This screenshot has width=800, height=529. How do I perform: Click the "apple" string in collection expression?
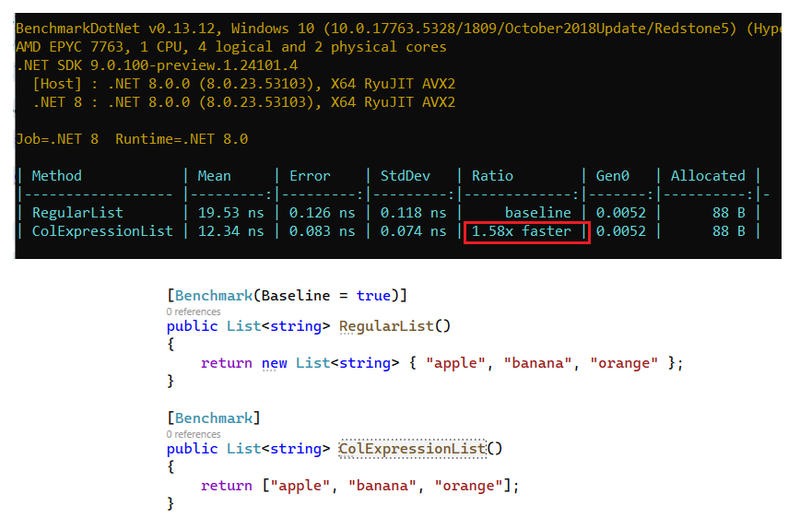300,486
